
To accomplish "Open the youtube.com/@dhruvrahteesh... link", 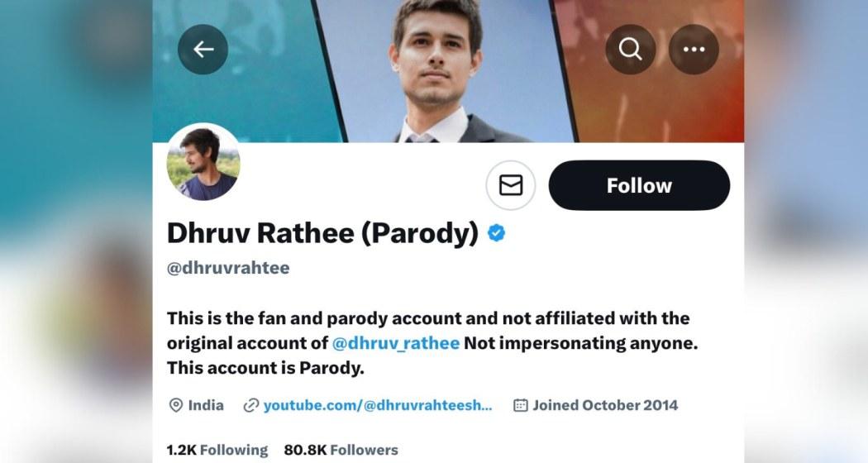I will (378, 405).
